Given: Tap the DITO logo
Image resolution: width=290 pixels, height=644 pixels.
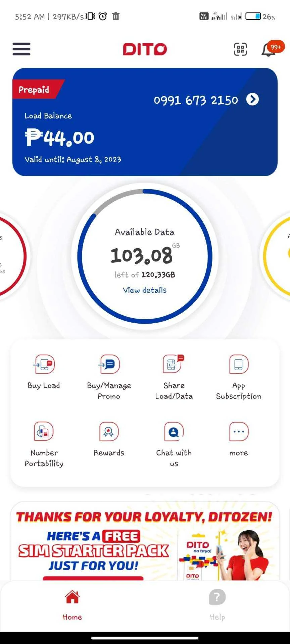Looking at the screenshot, I should coord(145,49).
